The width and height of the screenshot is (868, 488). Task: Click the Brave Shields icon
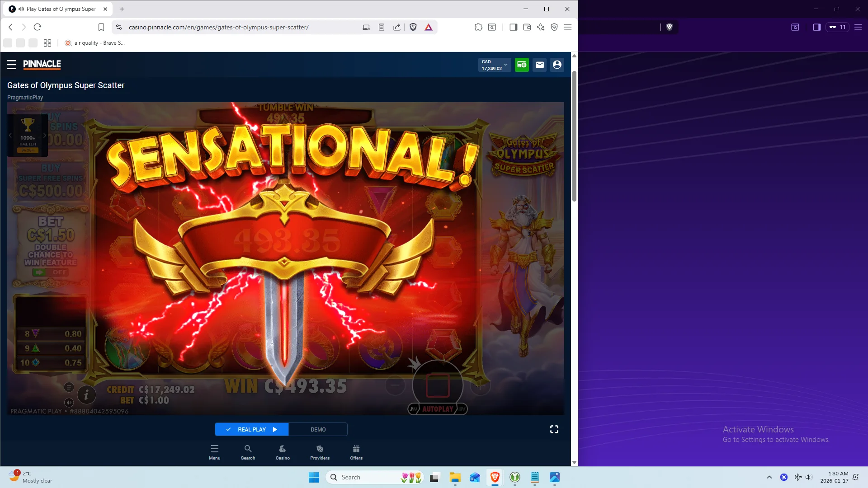[413, 27]
